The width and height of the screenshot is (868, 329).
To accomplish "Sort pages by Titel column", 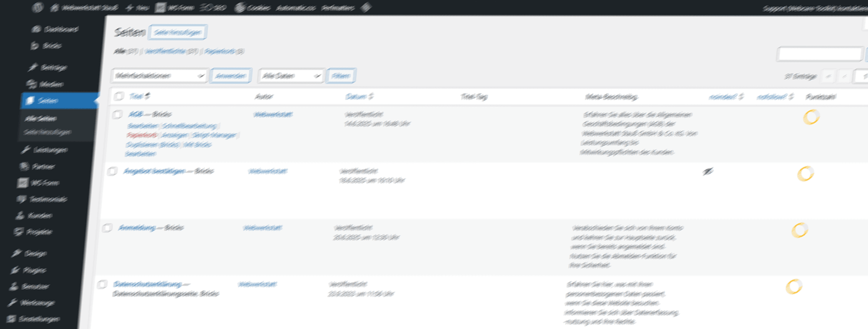I will [139, 96].
